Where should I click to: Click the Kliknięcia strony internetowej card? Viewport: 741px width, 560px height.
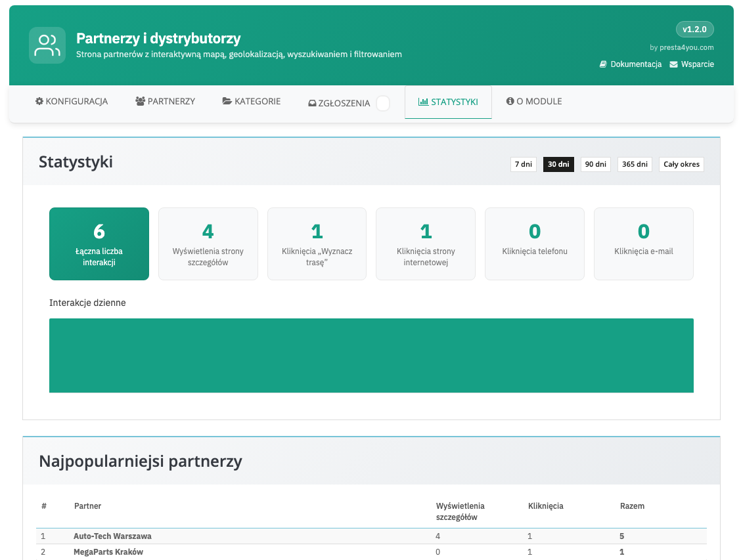click(426, 244)
